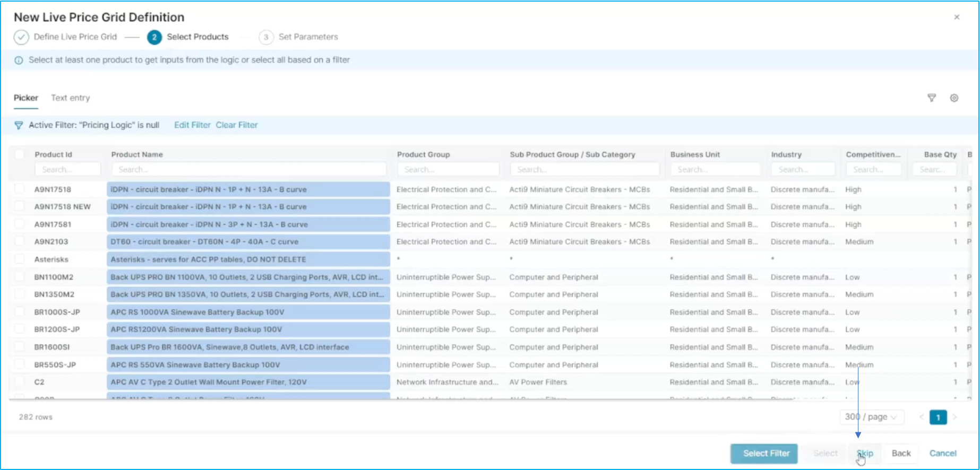The width and height of the screenshot is (980, 470).
Task: Click the Product Name column header
Action: coord(137,154)
